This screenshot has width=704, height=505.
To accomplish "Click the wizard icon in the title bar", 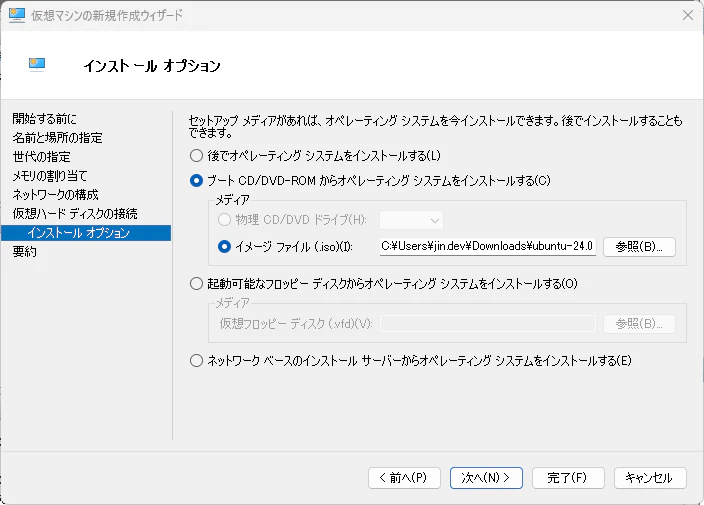I will coord(17,15).
